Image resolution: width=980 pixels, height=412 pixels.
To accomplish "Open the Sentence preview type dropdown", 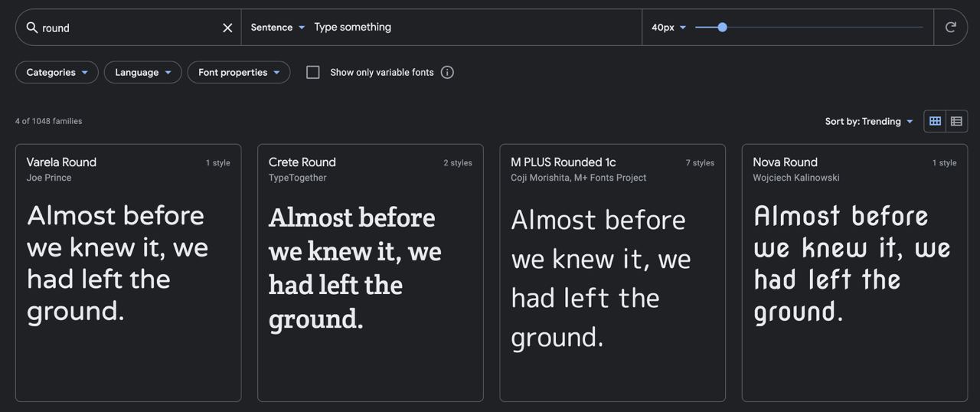I will coord(278,28).
